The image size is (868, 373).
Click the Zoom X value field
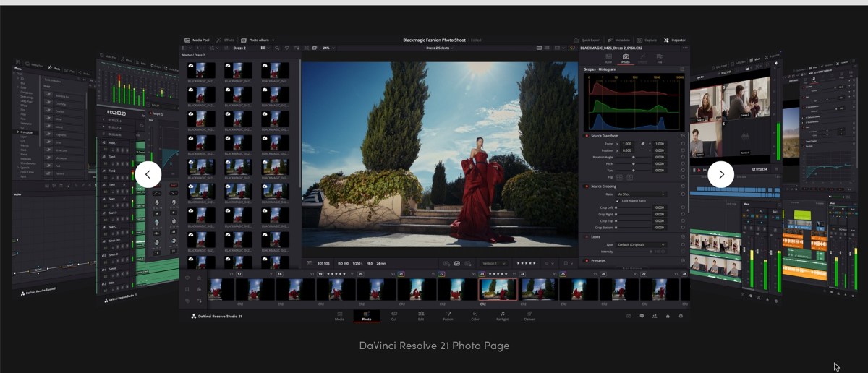626,144
